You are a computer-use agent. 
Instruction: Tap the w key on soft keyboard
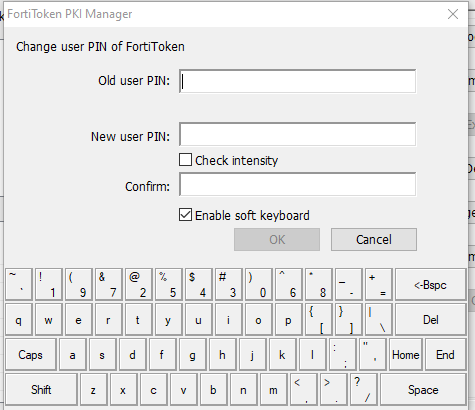pos(49,319)
